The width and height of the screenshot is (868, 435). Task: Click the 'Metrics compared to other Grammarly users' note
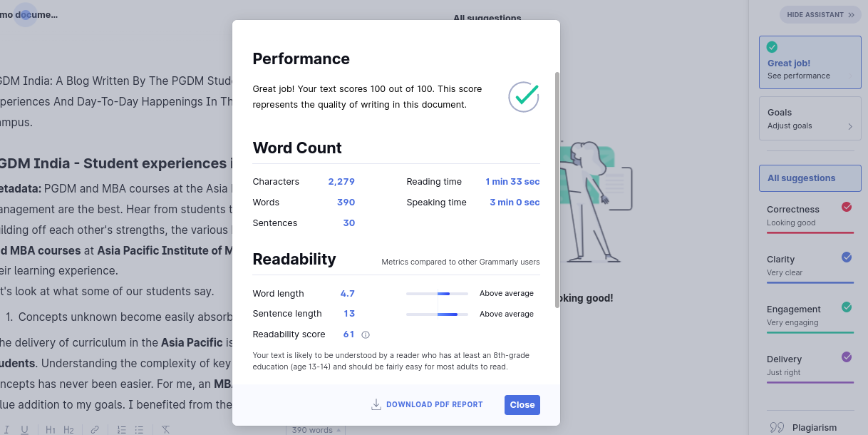[x=460, y=262]
